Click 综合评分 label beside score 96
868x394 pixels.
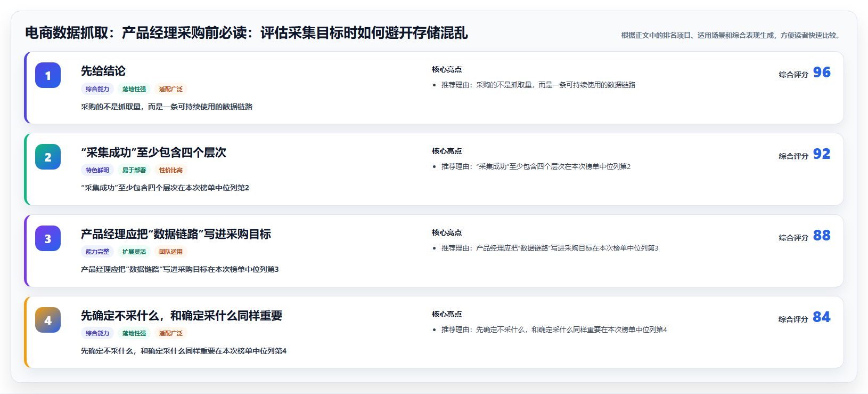(x=793, y=75)
